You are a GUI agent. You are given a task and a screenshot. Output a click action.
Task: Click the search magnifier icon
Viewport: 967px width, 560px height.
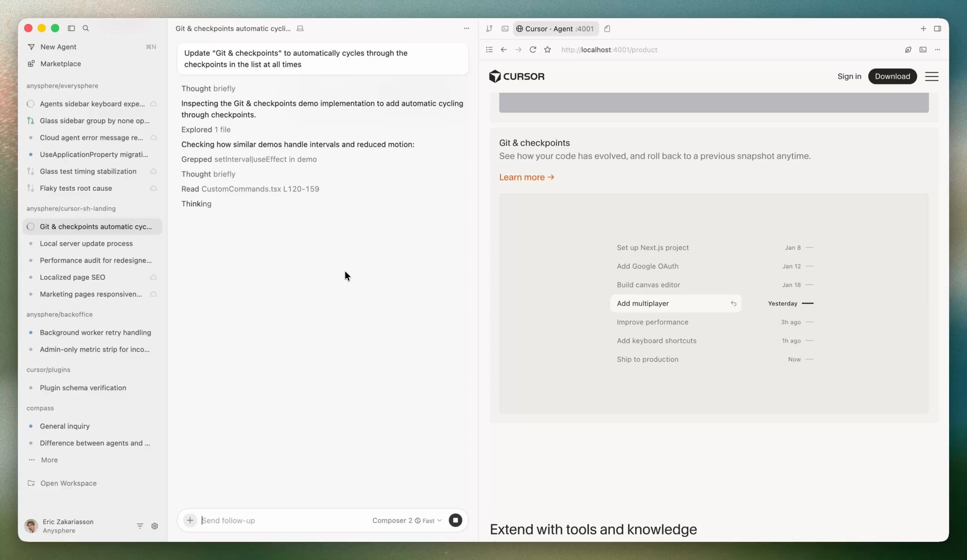click(x=85, y=28)
